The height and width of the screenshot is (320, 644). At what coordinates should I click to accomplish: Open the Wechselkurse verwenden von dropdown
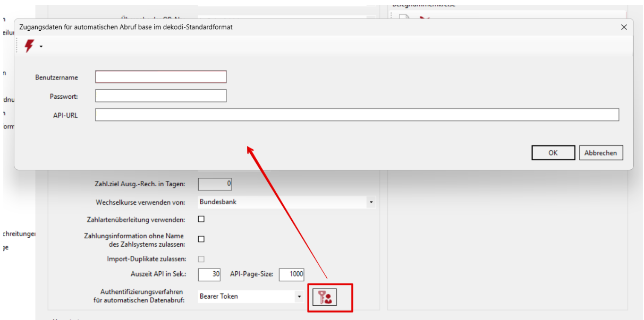371,202
